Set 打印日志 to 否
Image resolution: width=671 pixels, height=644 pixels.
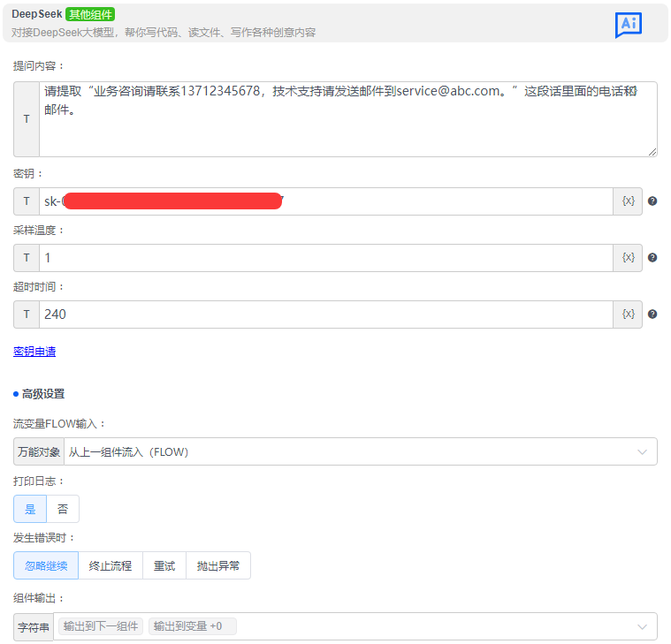click(x=63, y=509)
